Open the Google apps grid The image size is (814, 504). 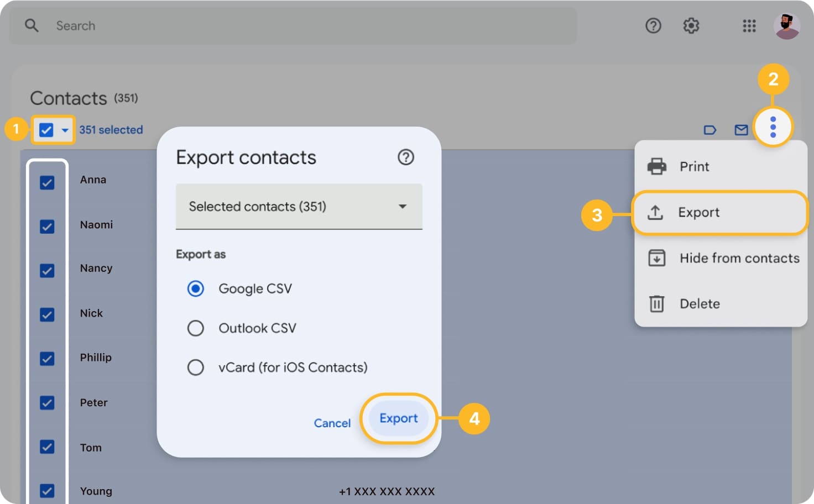point(749,25)
